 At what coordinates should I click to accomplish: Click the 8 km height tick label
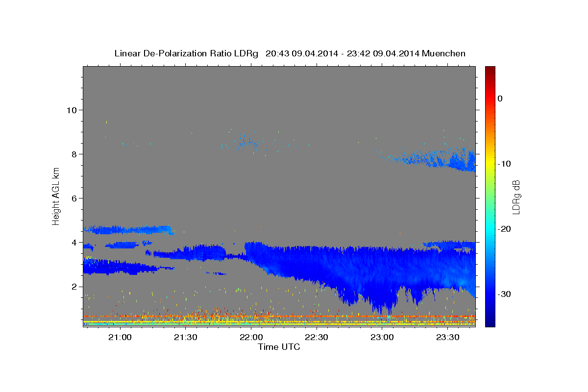(75, 154)
